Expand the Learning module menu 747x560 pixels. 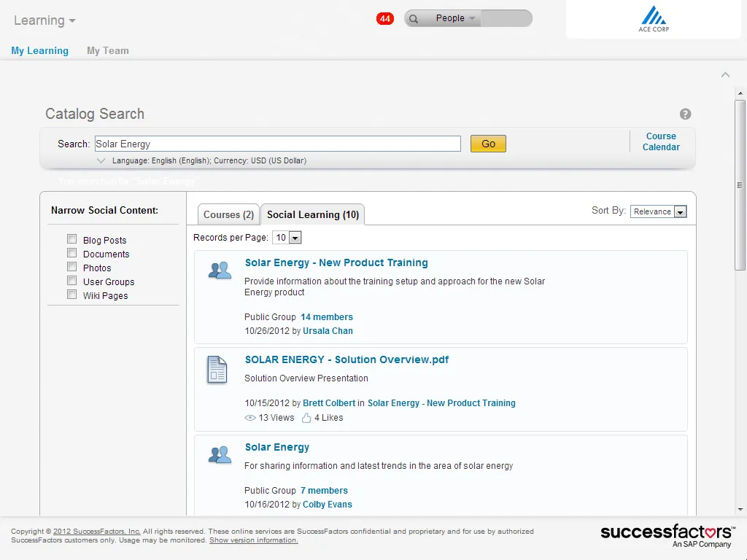pyautogui.click(x=44, y=20)
